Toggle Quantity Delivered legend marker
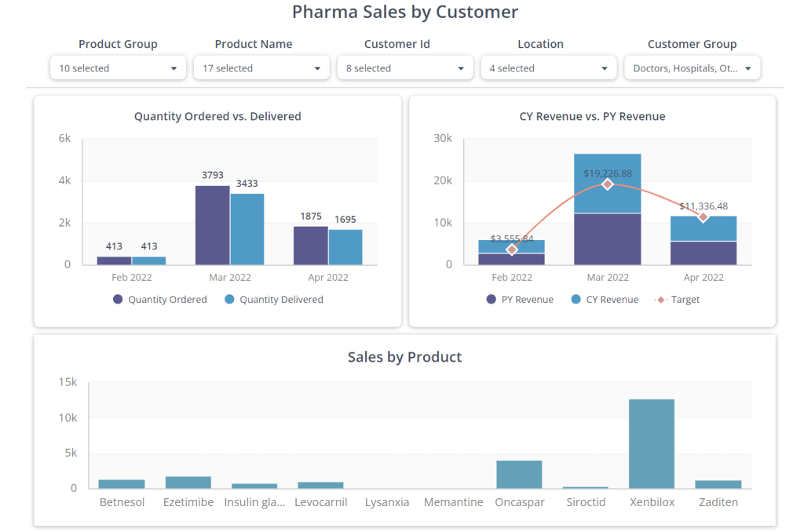The width and height of the screenshot is (804, 532). 230,299
